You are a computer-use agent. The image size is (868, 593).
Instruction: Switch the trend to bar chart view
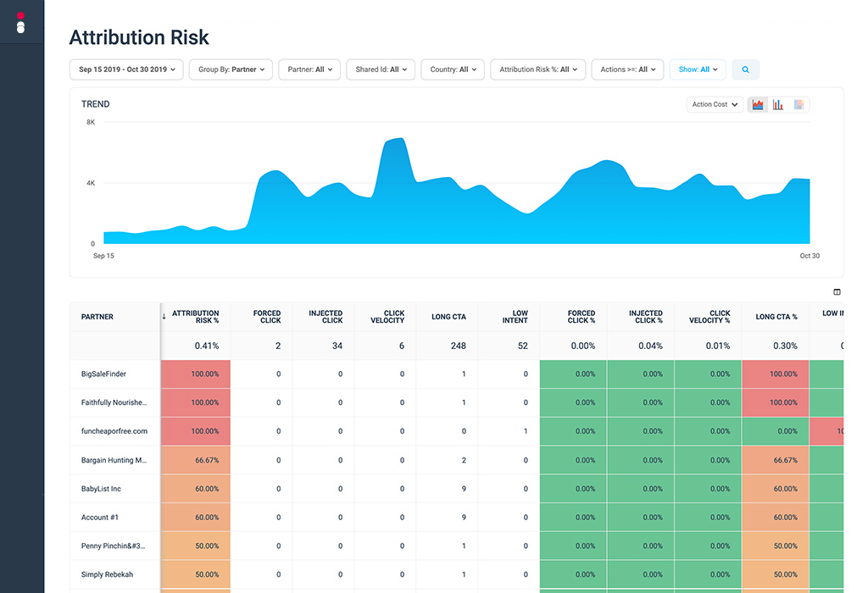point(778,105)
